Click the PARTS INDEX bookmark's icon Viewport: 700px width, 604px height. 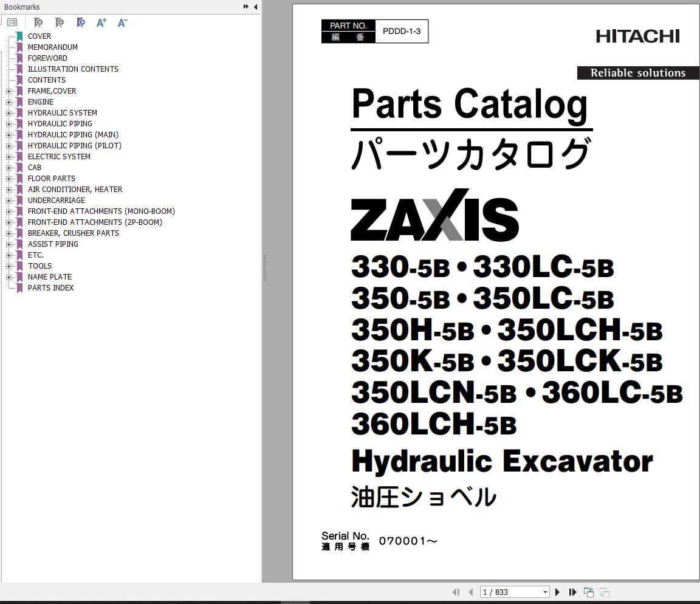(x=19, y=288)
